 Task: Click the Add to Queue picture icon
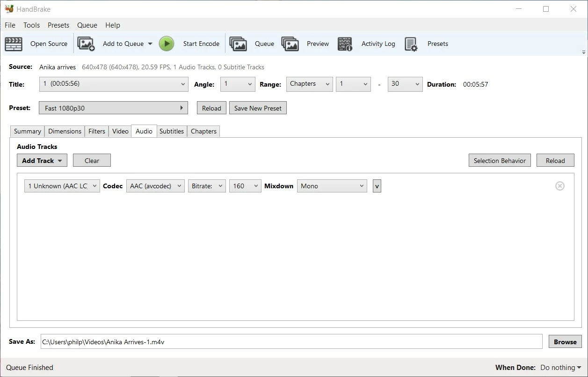pyautogui.click(x=86, y=44)
